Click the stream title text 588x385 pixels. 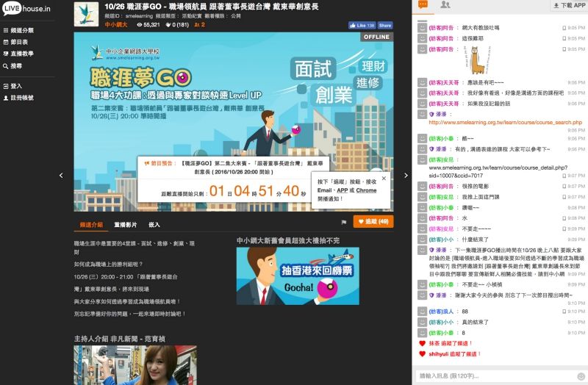pos(212,7)
